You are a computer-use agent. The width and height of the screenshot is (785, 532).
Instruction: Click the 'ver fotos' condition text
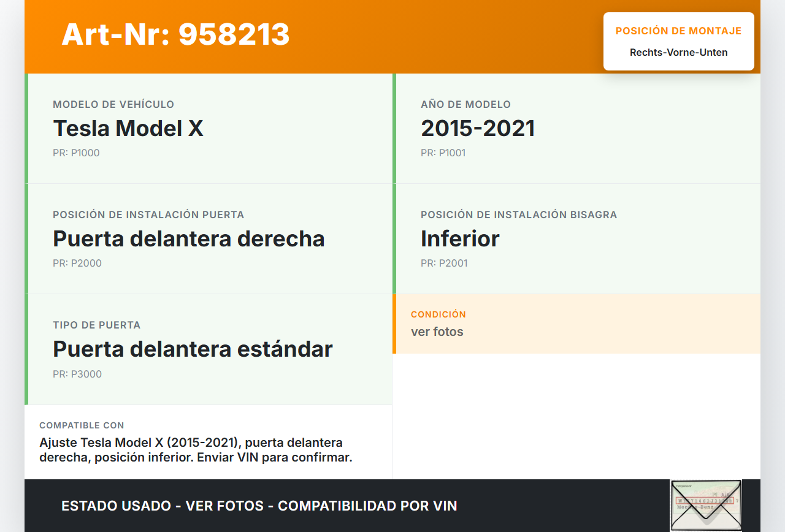click(x=437, y=332)
